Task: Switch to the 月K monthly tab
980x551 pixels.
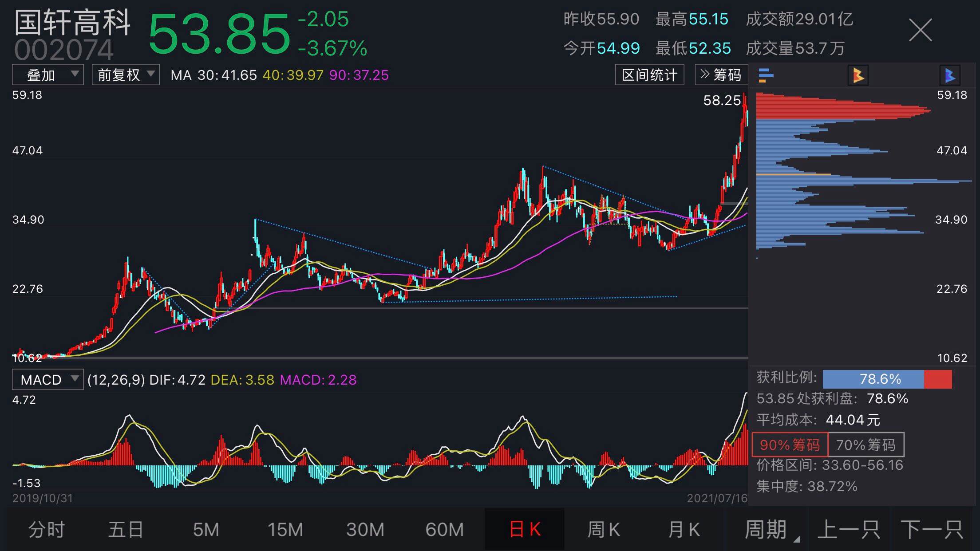Action: (684, 530)
